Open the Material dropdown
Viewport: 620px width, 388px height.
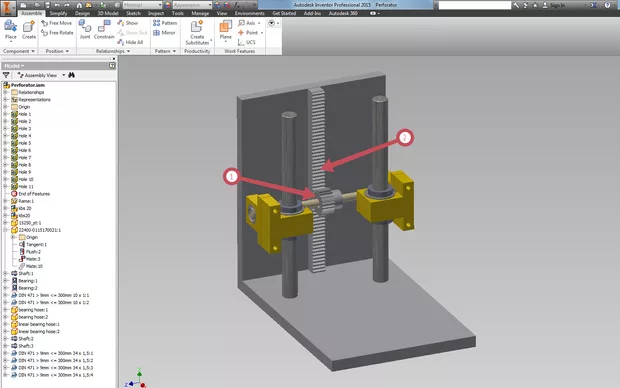[x=142, y=5]
